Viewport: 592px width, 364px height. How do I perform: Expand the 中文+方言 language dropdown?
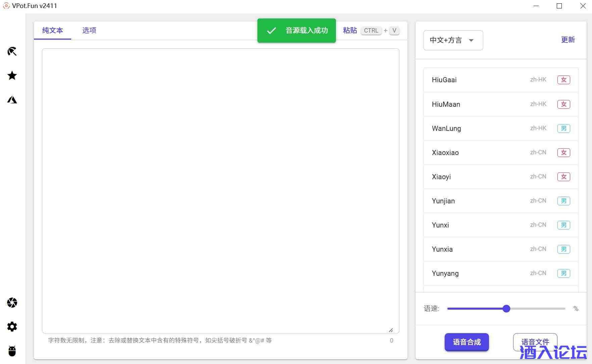point(453,40)
